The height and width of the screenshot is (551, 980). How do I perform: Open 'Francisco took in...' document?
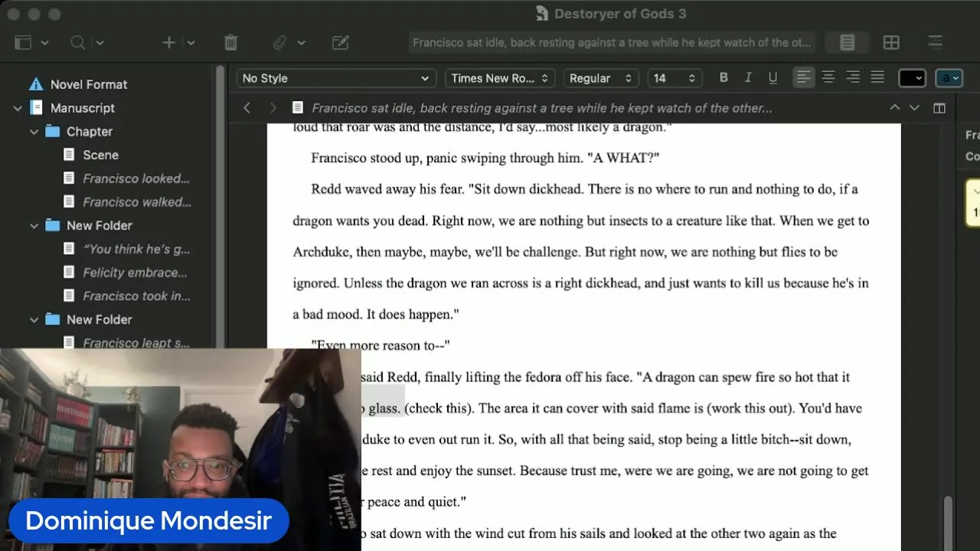tap(137, 296)
